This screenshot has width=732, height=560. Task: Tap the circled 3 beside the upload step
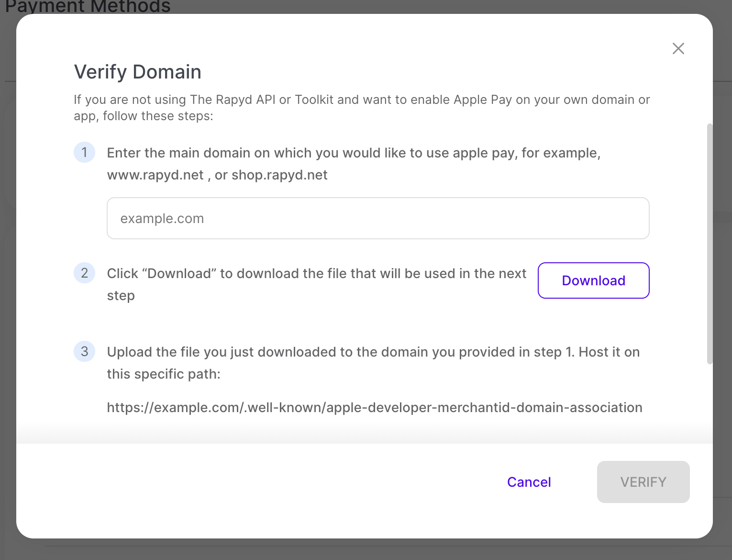84,351
